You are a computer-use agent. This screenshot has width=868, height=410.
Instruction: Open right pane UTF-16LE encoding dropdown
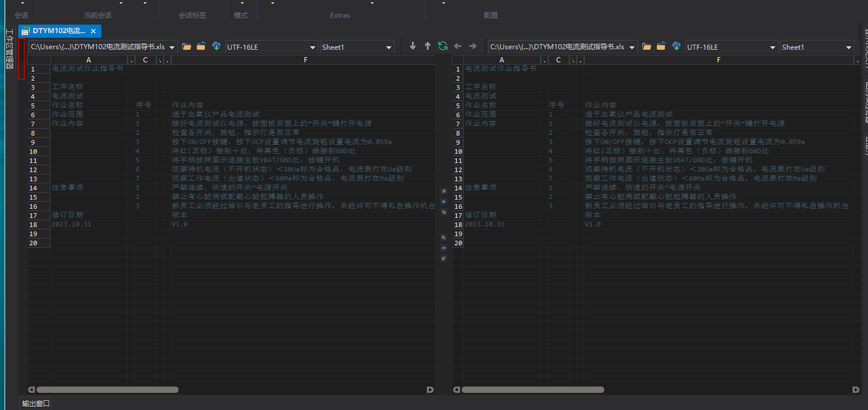[773, 47]
